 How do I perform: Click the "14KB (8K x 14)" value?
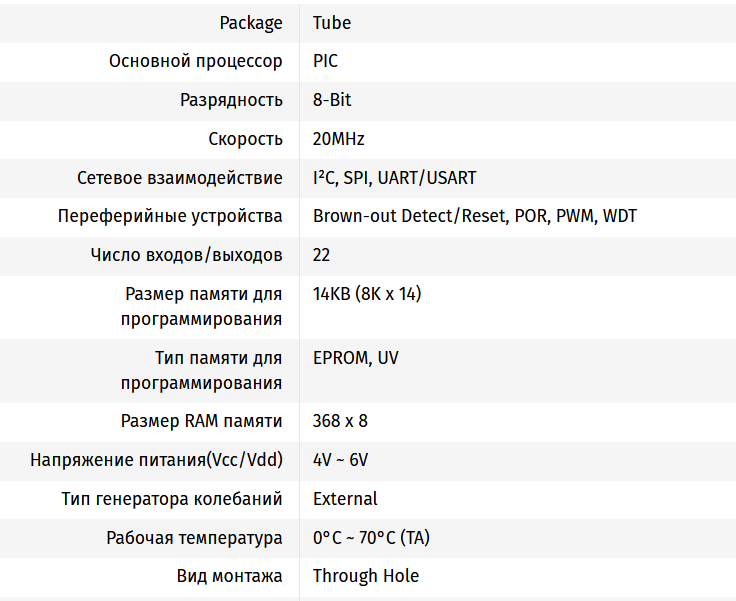[x=367, y=294]
